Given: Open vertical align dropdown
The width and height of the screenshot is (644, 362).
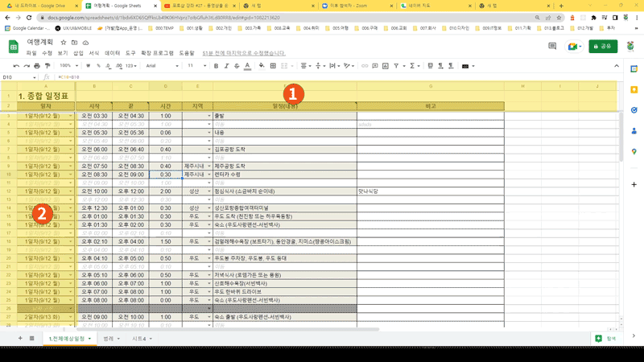Looking at the screenshot, I should tap(320, 66).
